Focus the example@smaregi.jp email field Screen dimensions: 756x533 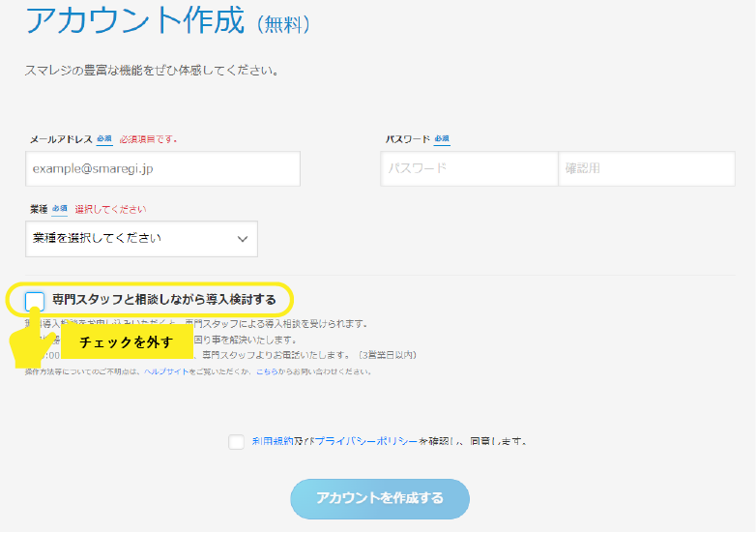pos(162,168)
